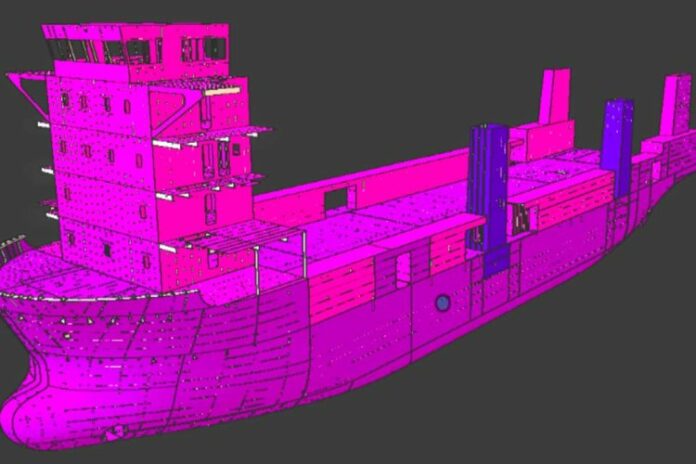The height and width of the screenshot is (464, 696).
Task: Click the bow railing at the far left
Action: tap(10, 247)
